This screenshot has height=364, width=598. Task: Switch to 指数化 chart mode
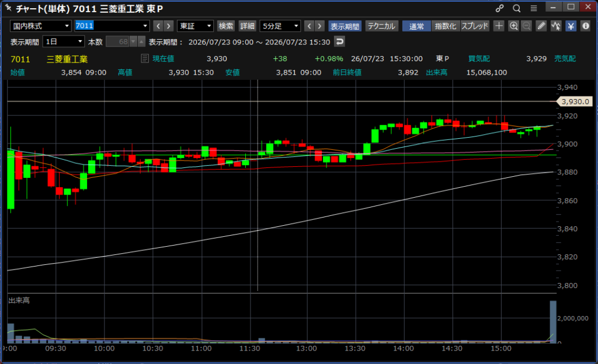click(x=446, y=26)
